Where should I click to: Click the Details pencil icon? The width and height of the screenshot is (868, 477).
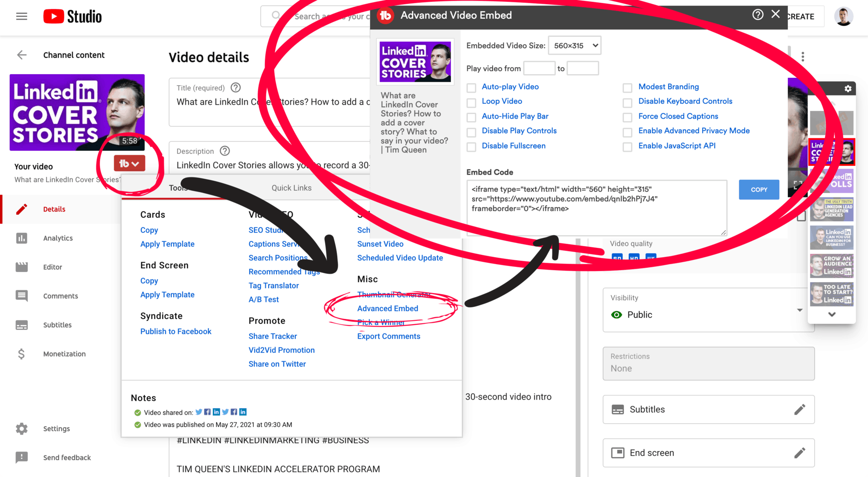pyautogui.click(x=21, y=209)
